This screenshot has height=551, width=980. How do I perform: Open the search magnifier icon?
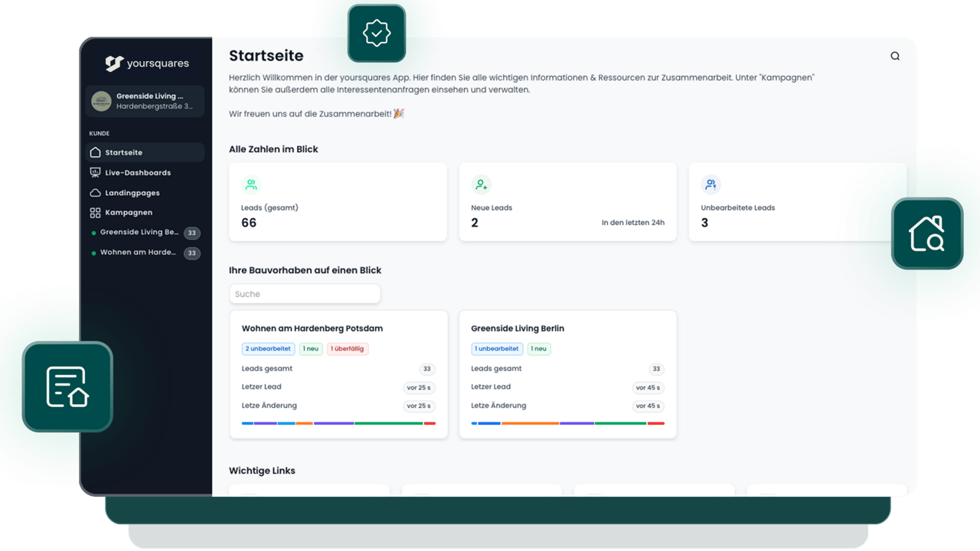[x=895, y=56]
